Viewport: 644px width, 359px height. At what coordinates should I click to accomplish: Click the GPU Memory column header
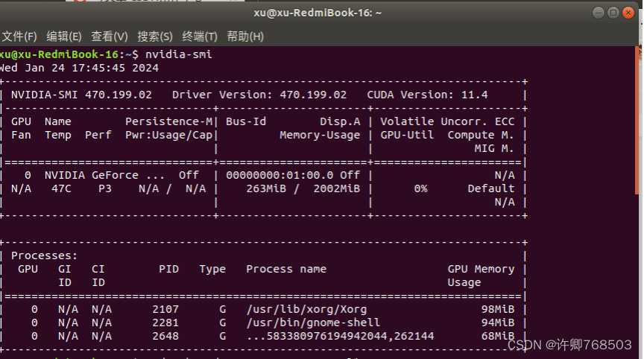481,269
